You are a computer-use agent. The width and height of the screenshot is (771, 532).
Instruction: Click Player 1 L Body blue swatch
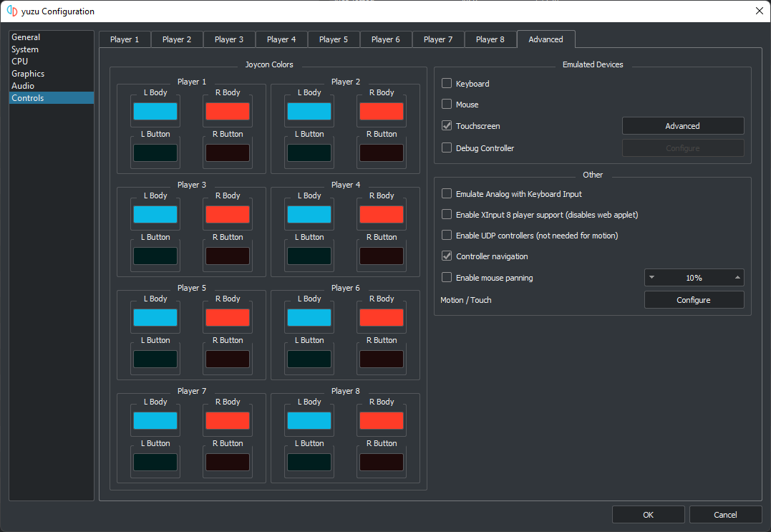tap(155, 112)
